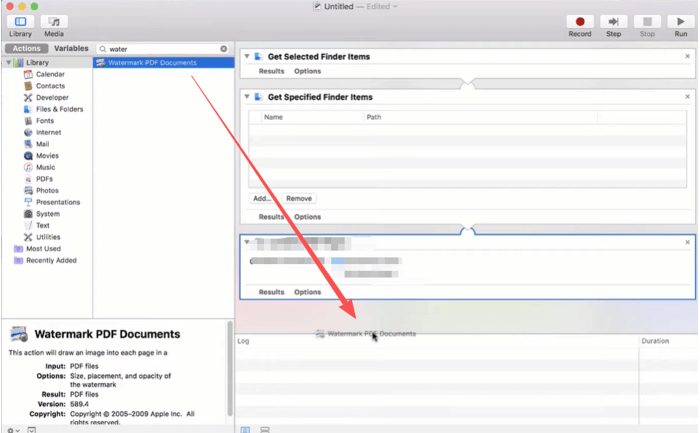This screenshot has width=700, height=433.
Task: Click the Step workflow button
Action: [613, 21]
